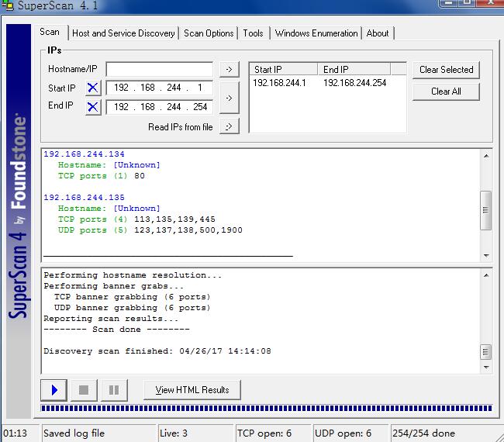Click host 192.168.244.134 in results
This screenshot has width=504, height=442.
pyautogui.click(x=84, y=154)
